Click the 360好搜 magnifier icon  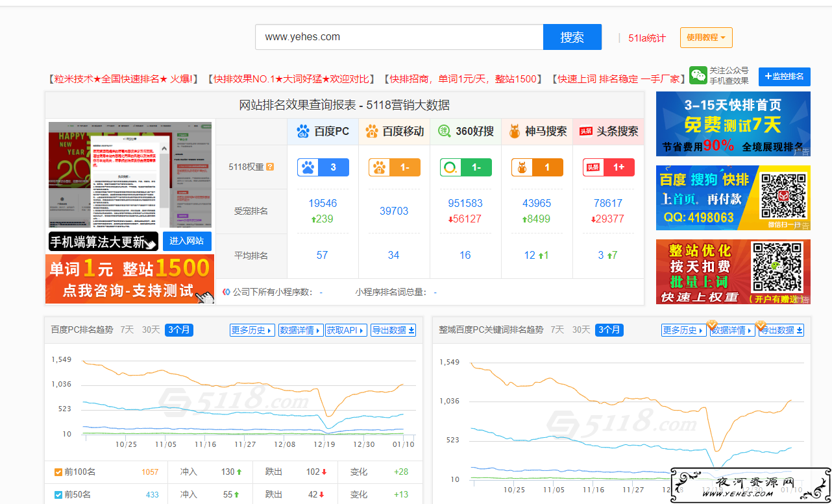(x=445, y=131)
